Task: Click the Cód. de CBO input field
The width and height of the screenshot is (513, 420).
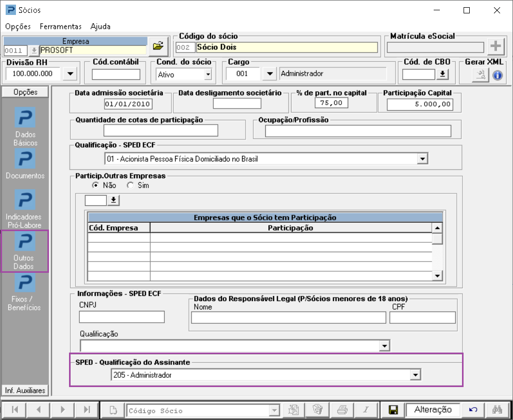Action: point(419,74)
